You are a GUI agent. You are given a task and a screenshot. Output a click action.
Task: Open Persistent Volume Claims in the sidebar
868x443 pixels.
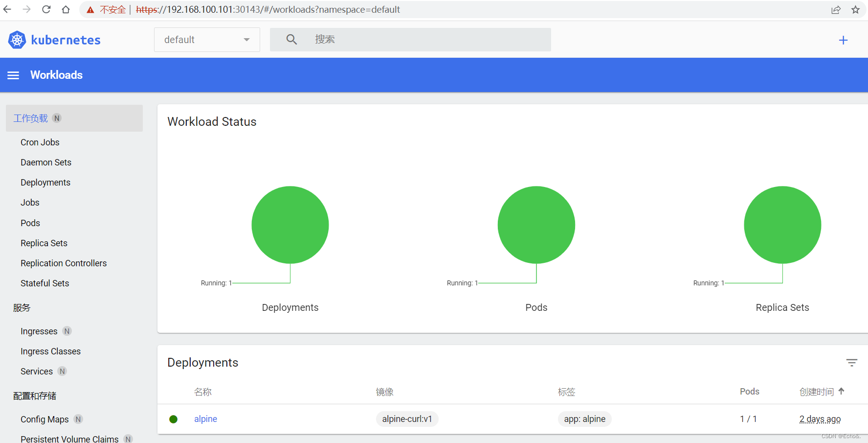click(x=69, y=439)
